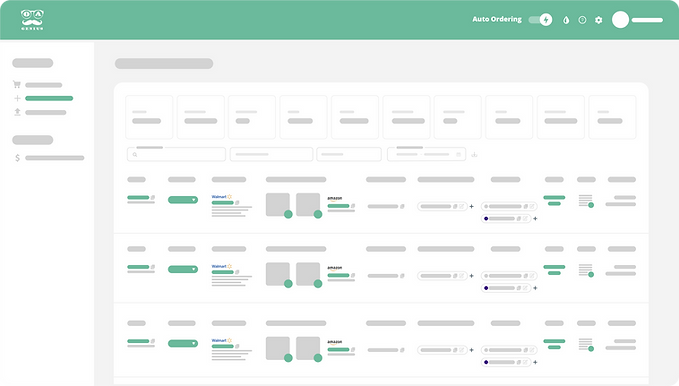679x386 pixels.
Task: Open the notes document icon in first row
Action: point(585,201)
